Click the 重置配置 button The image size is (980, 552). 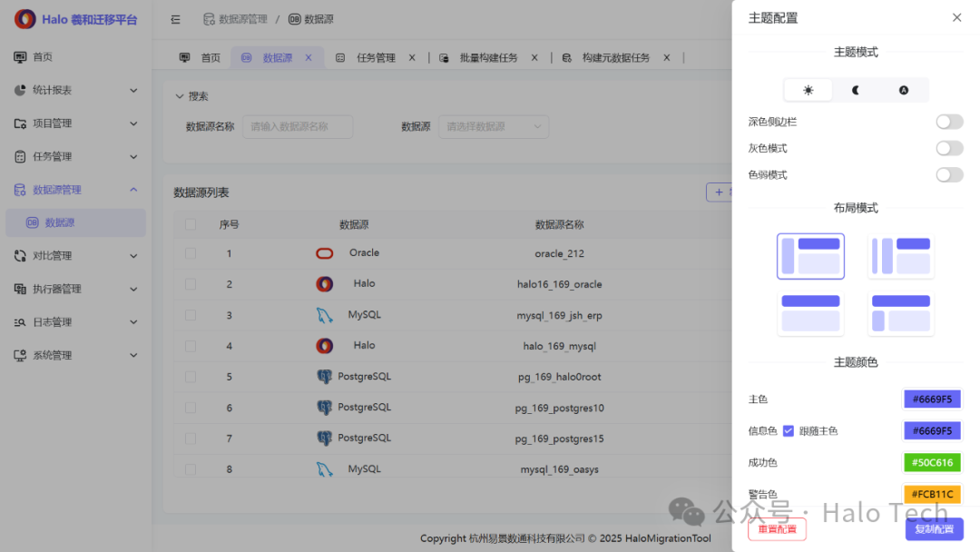coord(777,529)
